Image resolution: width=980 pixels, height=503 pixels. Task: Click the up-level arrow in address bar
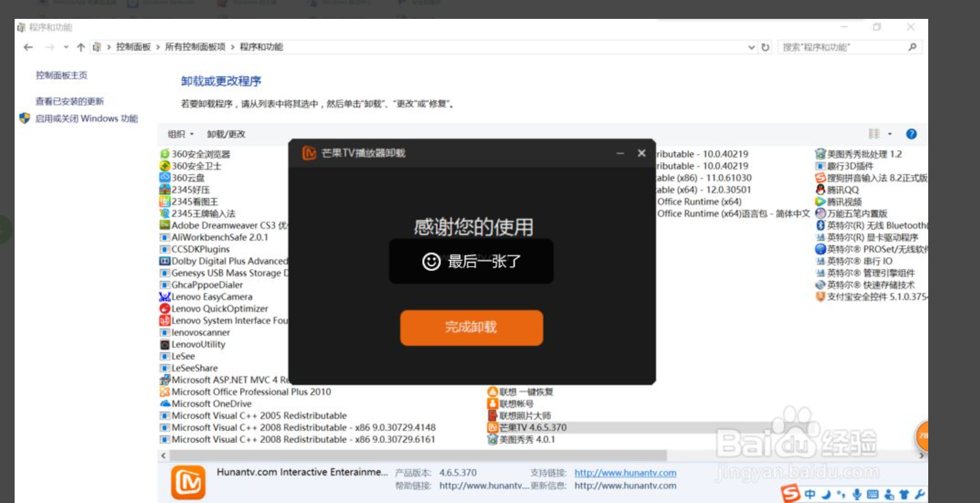pos(80,47)
